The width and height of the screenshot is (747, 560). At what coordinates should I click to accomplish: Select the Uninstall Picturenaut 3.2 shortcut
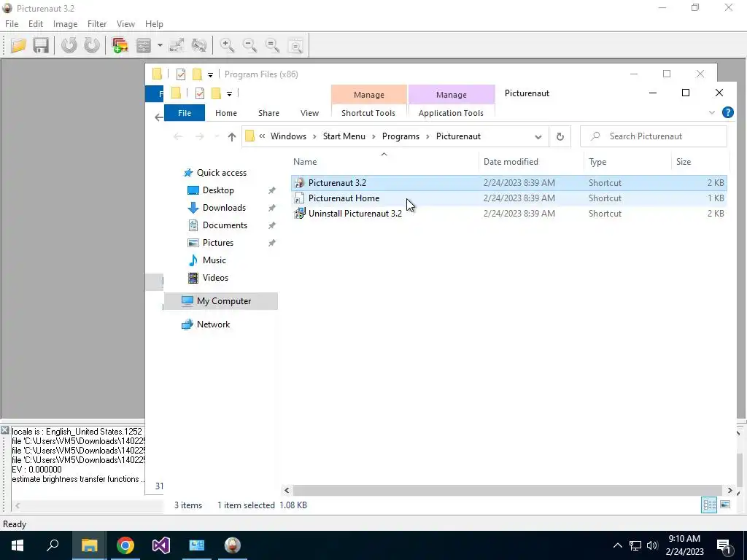pos(508,214)
